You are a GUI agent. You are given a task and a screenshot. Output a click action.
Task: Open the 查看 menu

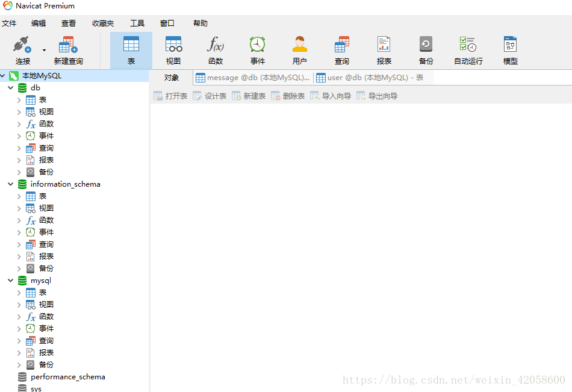click(69, 23)
